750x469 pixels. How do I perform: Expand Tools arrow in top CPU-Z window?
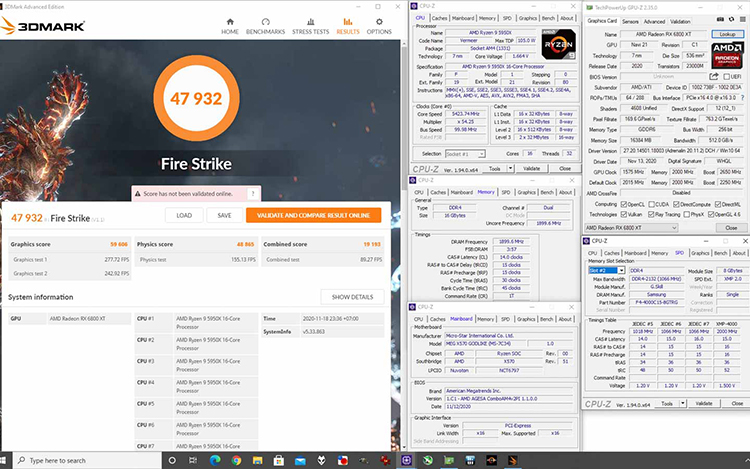[510, 168]
